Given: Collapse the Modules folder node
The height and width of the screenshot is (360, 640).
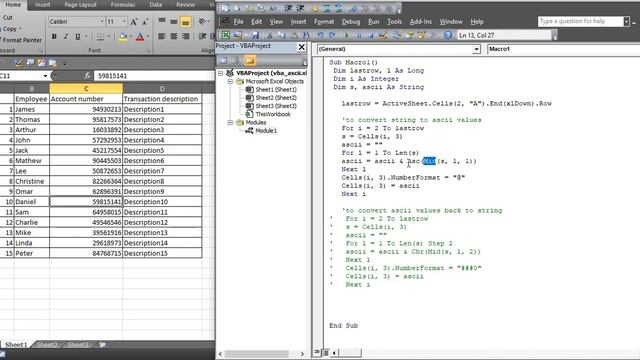Looking at the screenshot, I should 230,122.
